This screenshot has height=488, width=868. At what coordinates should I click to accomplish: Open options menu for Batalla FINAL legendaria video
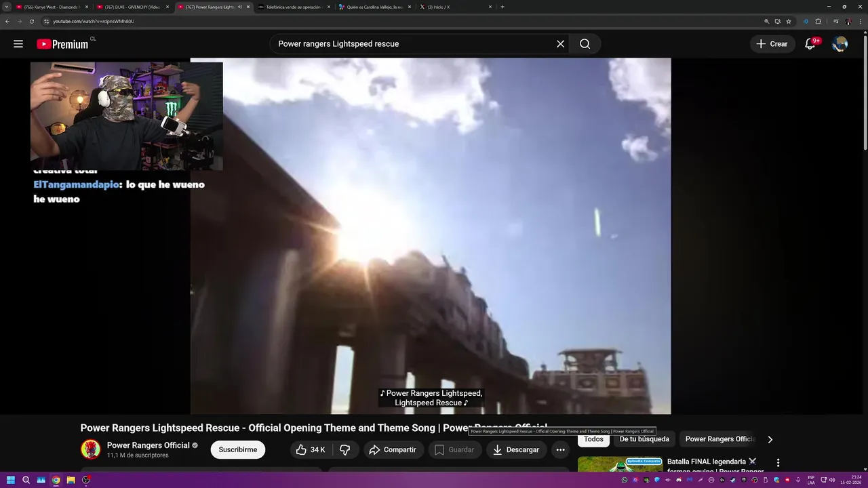[778, 463]
